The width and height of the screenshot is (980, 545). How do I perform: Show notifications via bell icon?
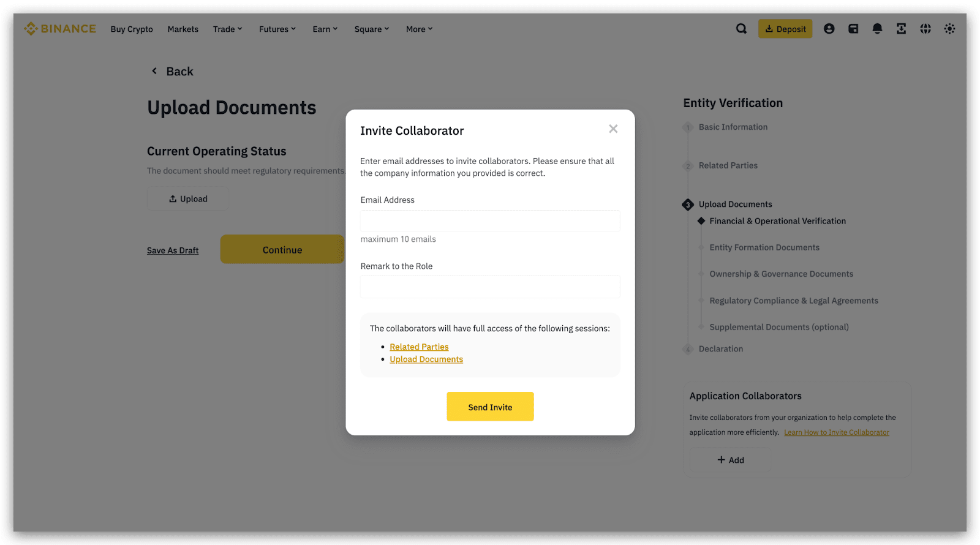[877, 29]
